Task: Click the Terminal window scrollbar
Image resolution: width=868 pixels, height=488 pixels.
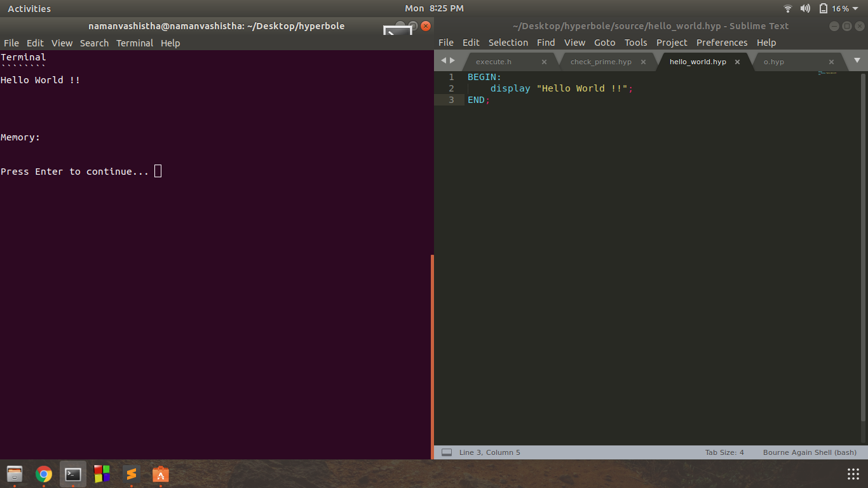Action: tap(432, 356)
